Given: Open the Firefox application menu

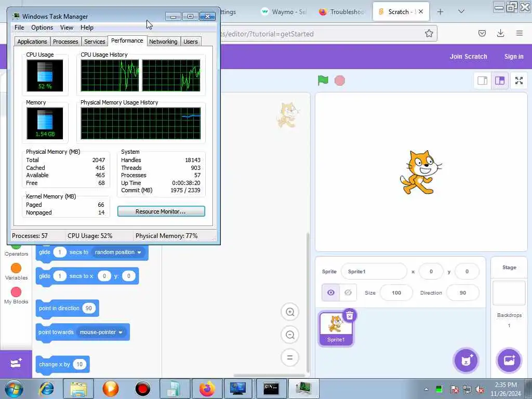Looking at the screenshot, I should coord(520,33).
